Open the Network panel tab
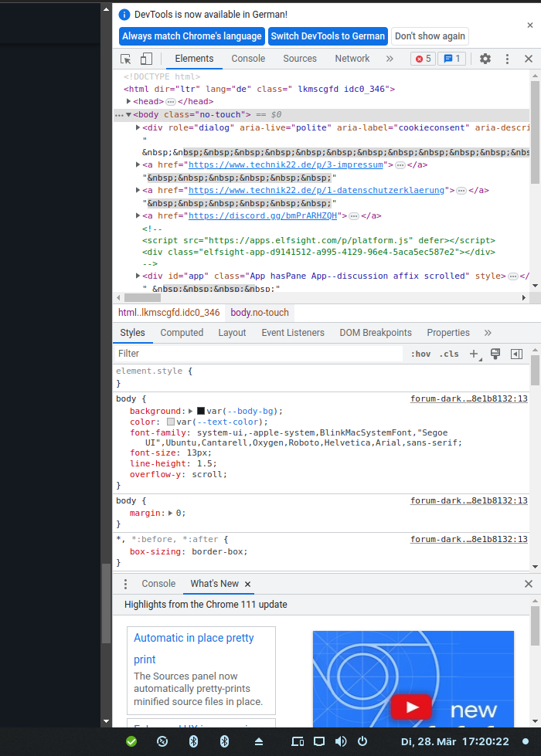541x756 pixels. click(x=352, y=59)
